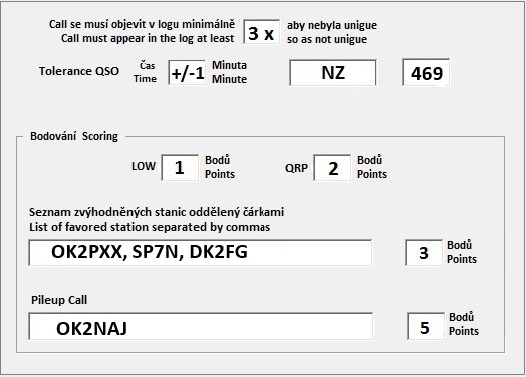
Task: Click the 'Pileup Call' label
Action: point(59,300)
